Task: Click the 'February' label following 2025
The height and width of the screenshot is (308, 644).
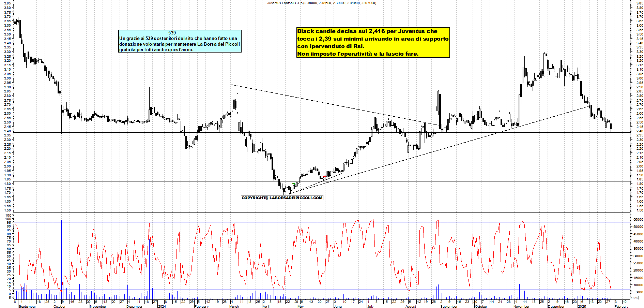Action: [622, 306]
